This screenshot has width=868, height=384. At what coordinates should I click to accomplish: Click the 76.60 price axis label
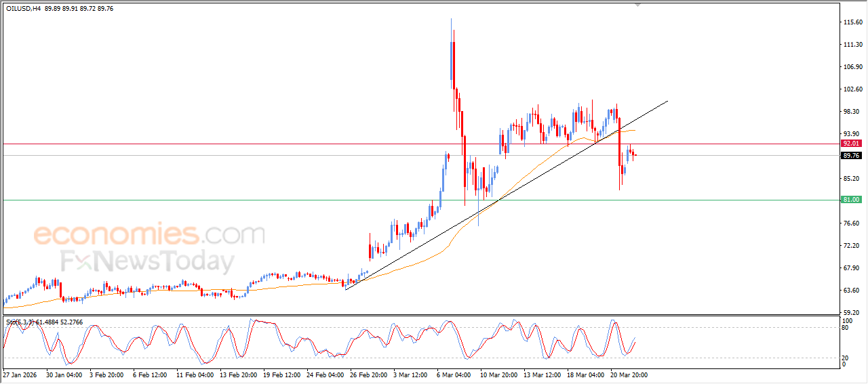[851, 223]
